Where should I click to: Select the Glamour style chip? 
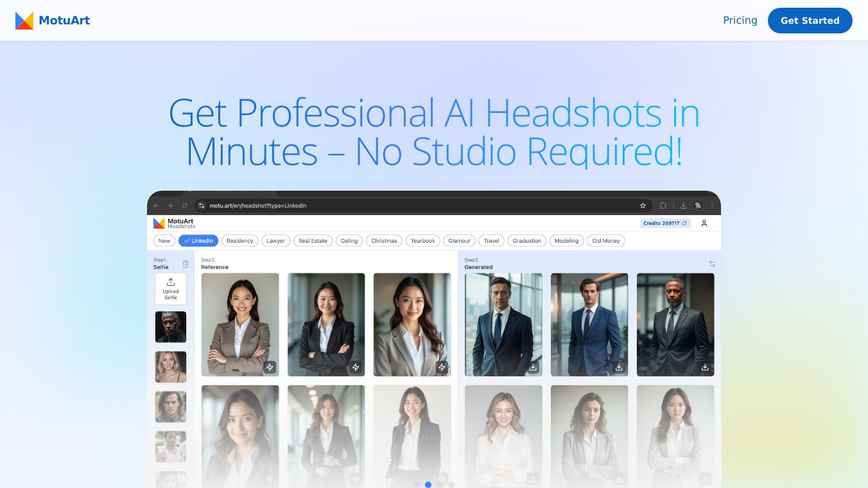pyautogui.click(x=460, y=241)
